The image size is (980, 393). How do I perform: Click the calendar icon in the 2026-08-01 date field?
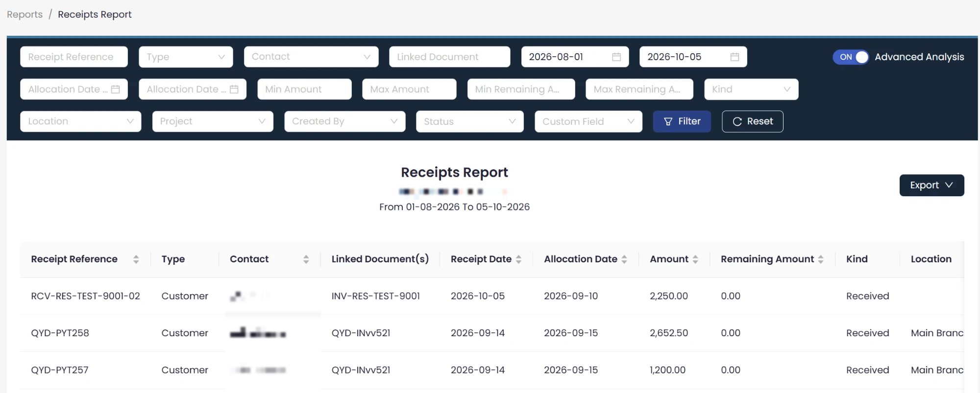pos(616,57)
